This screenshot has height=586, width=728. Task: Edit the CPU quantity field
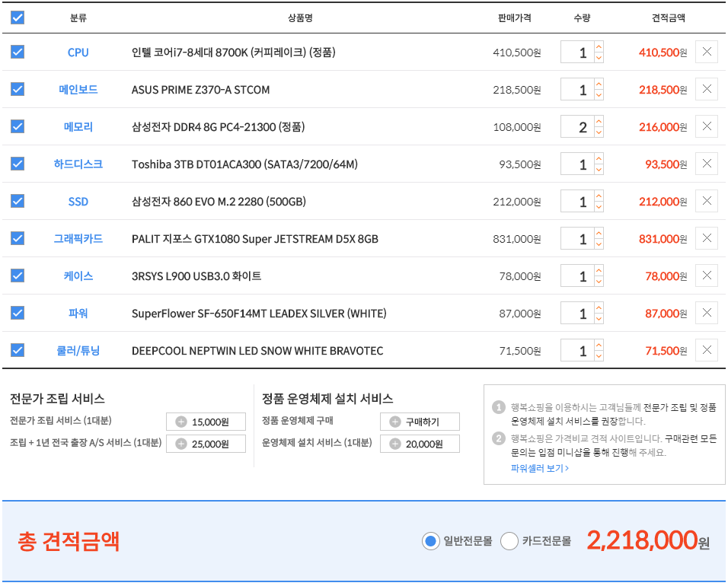tap(577, 52)
